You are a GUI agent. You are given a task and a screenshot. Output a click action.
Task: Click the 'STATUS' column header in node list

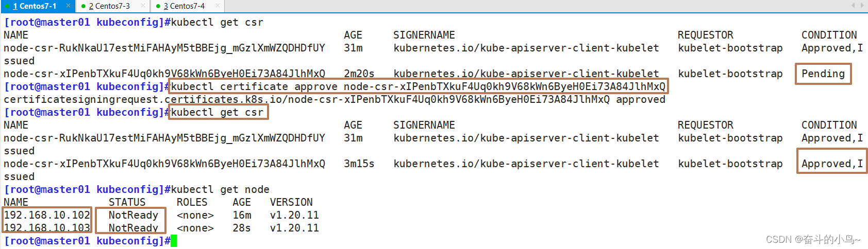click(x=127, y=202)
